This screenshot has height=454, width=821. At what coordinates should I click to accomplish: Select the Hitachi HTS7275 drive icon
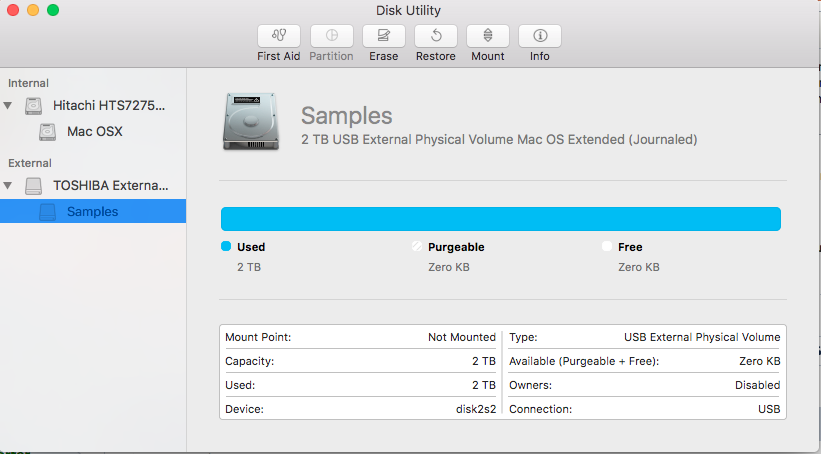tap(34, 106)
